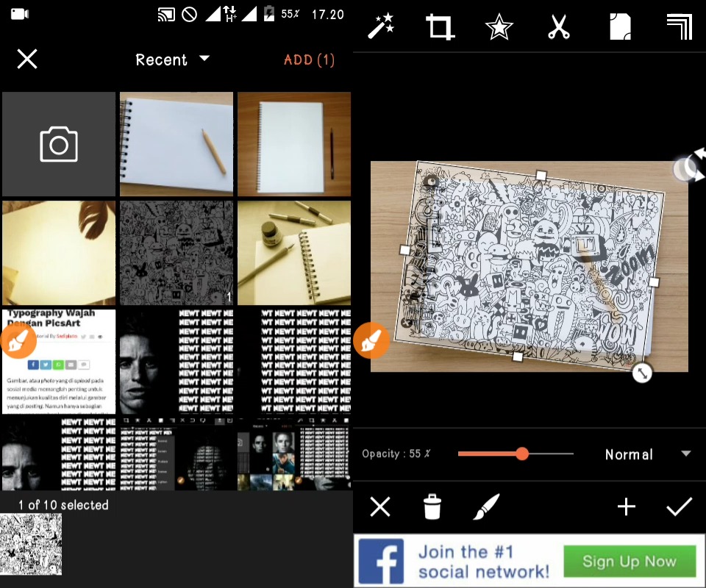Click the diagonal resize handle on overlay
706x588 pixels.
click(642, 373)
